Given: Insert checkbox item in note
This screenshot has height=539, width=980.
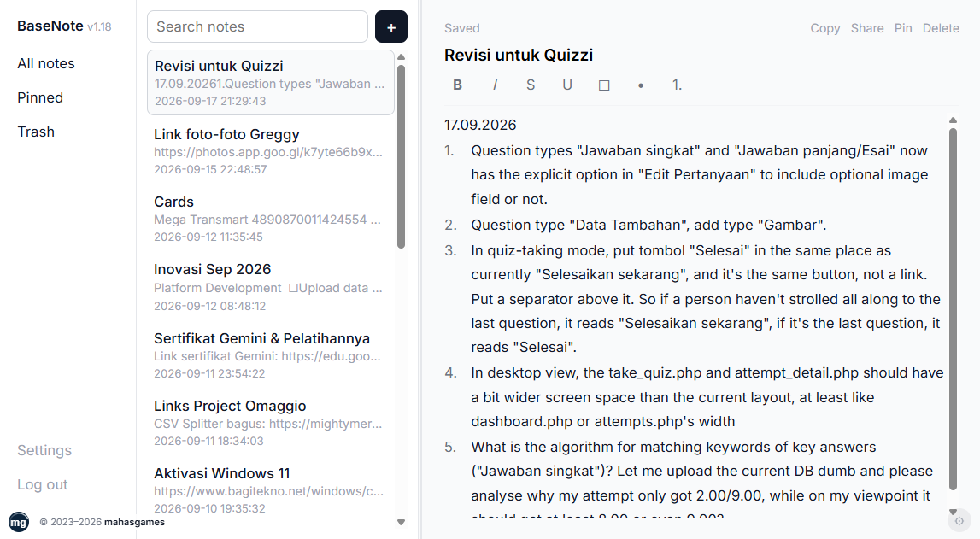Looking at the screenshot, I should tap(604, 85).
